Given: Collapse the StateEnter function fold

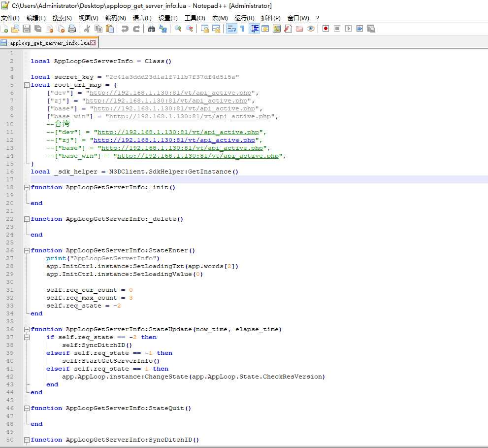Looking at the screenshot, I should click(x=26, y=250).
